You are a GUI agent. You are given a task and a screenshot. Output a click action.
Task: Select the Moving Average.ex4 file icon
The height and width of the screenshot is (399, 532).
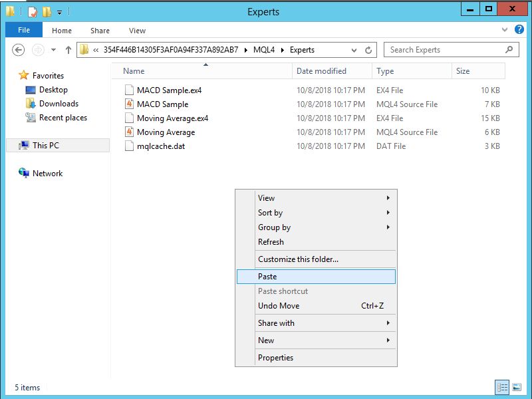point(130,118)
